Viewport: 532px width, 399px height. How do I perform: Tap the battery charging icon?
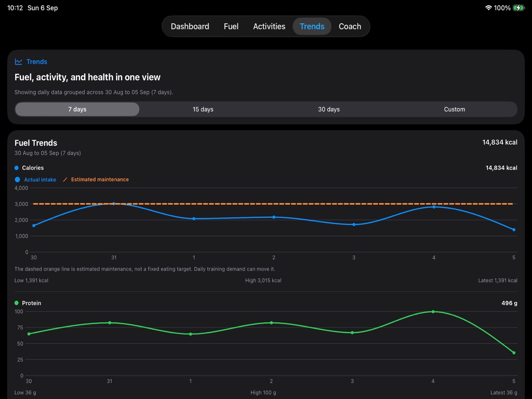[x=519, y=8]
